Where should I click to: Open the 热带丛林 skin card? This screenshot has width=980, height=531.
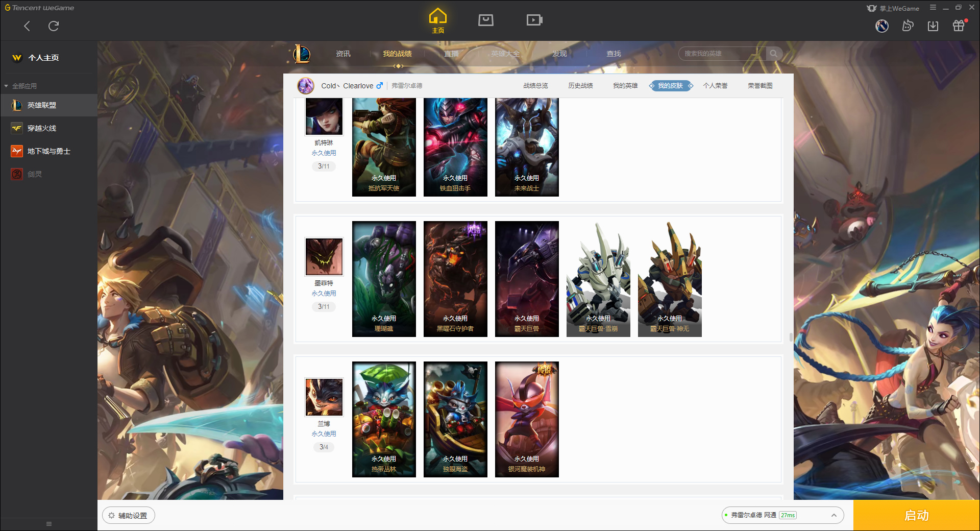(x=384, y=419)
